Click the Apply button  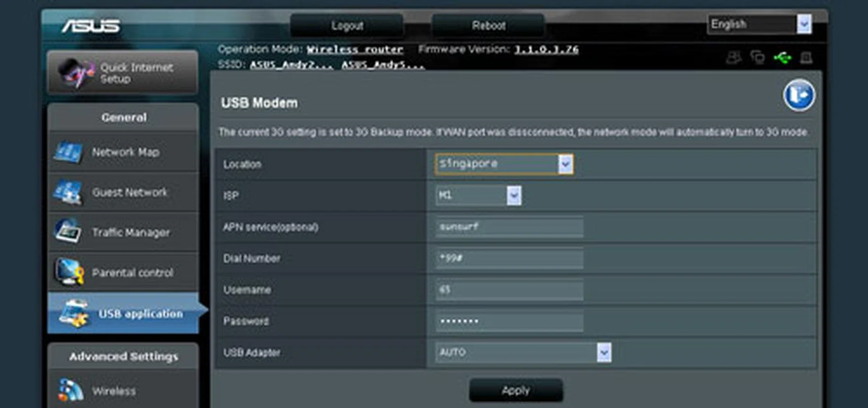point(516,390)
